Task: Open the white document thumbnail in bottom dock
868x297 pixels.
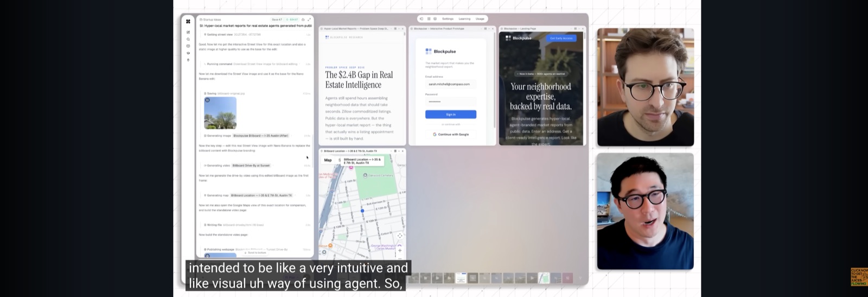Action: [x=461, y=278]
